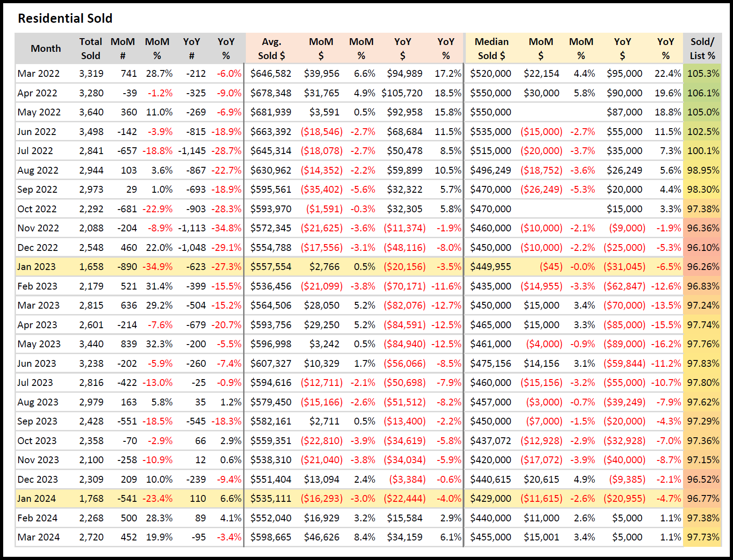Screen dimensions: 733x560
Task: Select the Jan 2024 highlighted row label
Action: [x=36, y=499]
